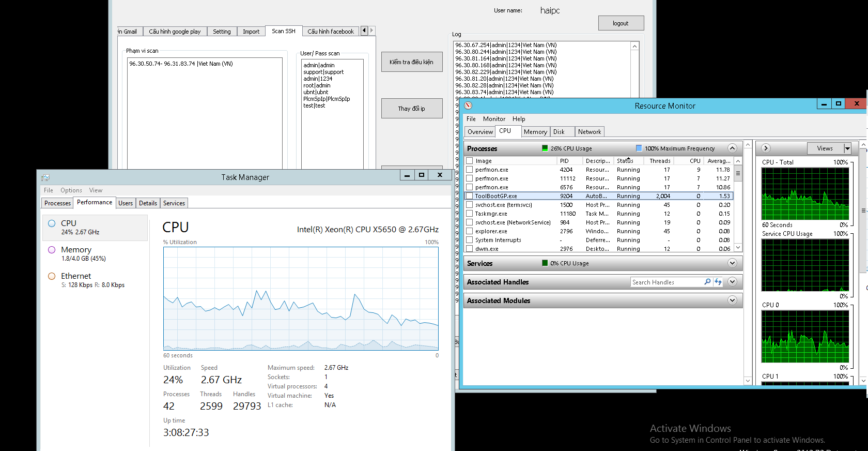Check the ToolBootGP.exe process checkbox
868x451 pixels.
pos(470,196)
